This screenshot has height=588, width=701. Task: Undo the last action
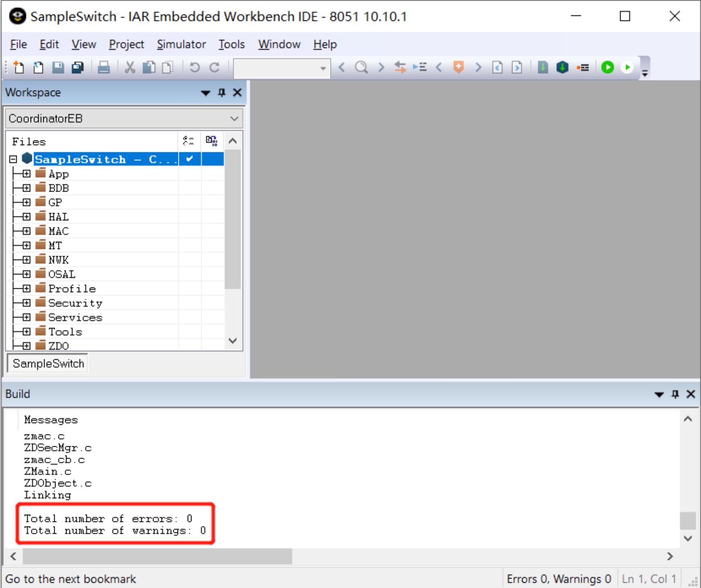[195, 67]
